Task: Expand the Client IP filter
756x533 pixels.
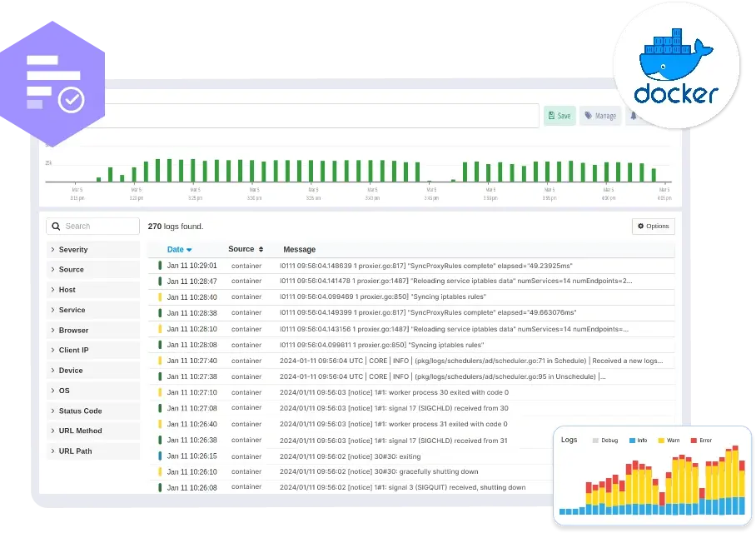Action: point(93,350)
